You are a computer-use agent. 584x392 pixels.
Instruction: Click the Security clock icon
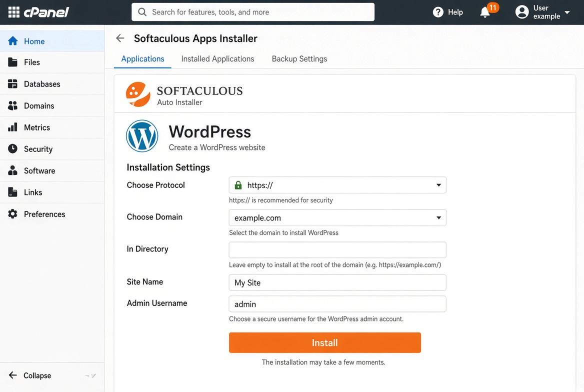(12, 148)
